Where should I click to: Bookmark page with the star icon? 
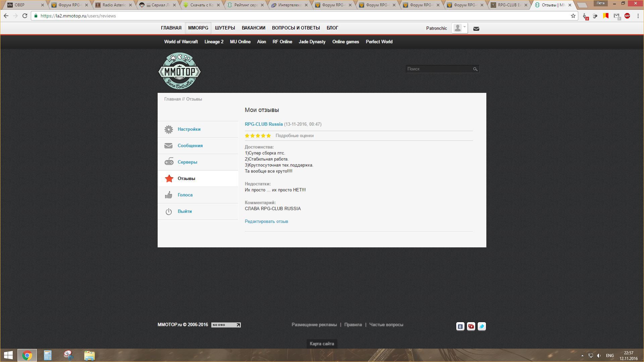tap(573, 16)
